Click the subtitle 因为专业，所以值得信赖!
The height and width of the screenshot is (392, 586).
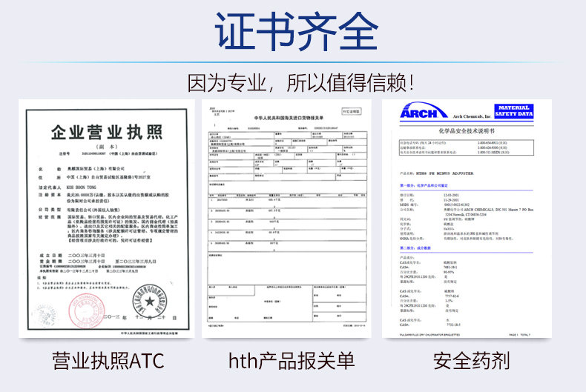tap(301, 82)
